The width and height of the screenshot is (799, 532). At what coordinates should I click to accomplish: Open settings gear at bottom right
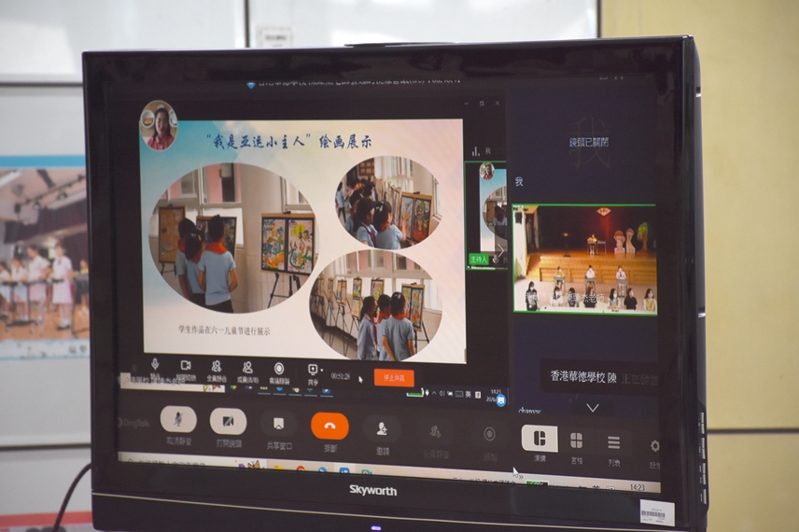[655, 446]
